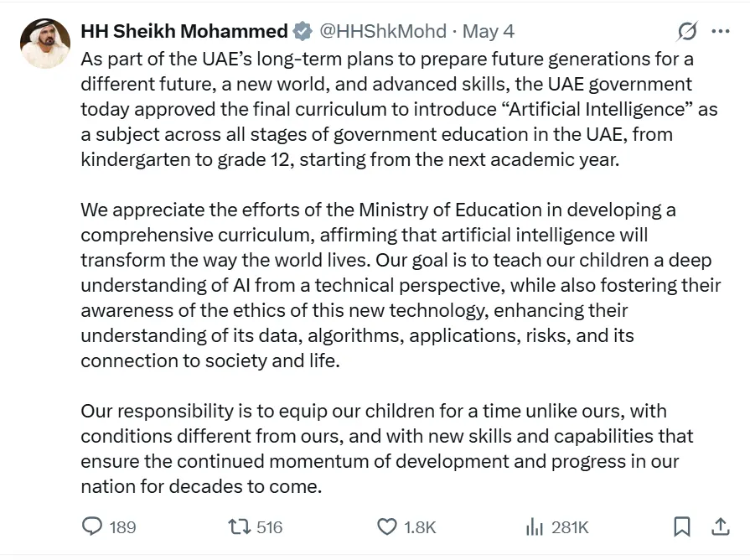Click the paragraph starting "We appreciate the efforts"
This screenshot has height=560, width=750.
[x=394, y=285]
